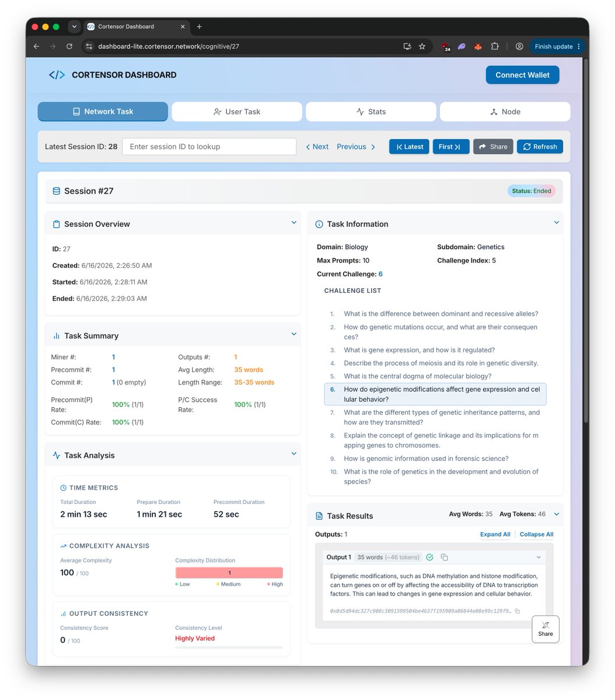Image resolution: width=615 pixels, height=700 pixels.
Task: Collapse the Task Analysis panel chevron
Action: tap(294, 454)
